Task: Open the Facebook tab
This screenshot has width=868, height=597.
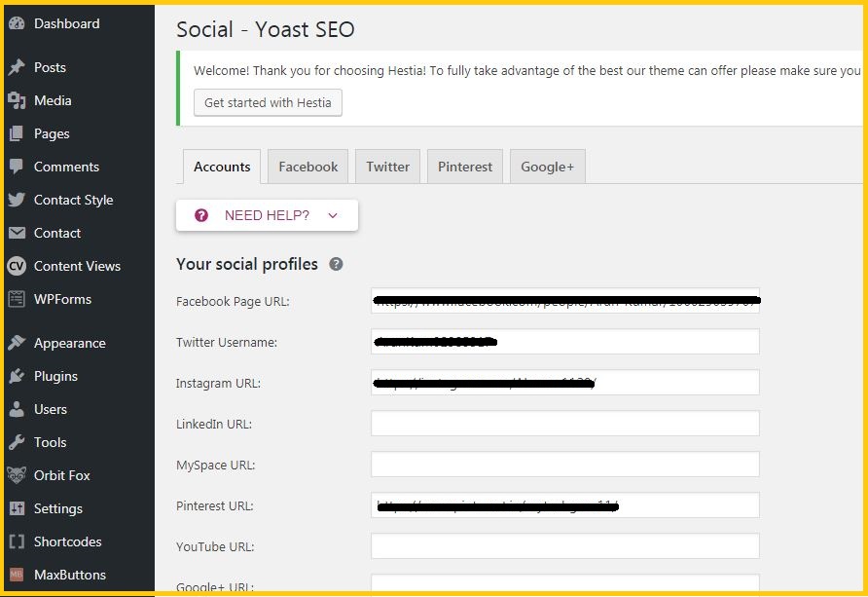Action: pos(307,167)
